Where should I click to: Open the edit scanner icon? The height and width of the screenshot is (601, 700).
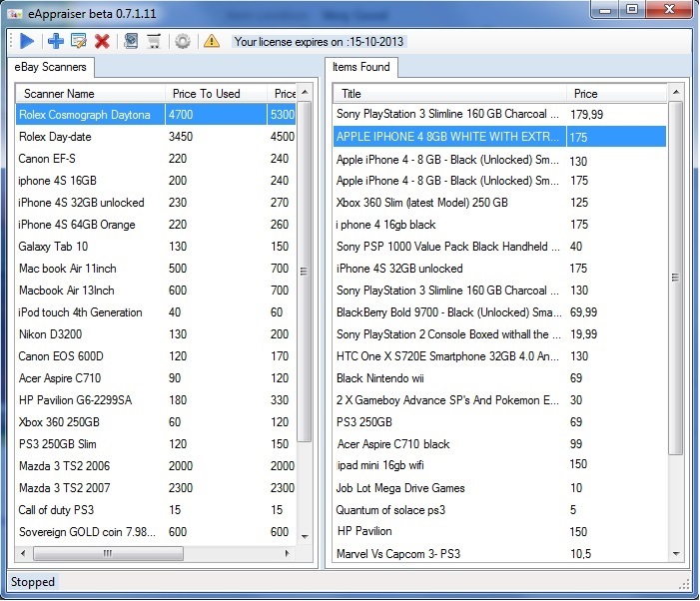(79, 42)
